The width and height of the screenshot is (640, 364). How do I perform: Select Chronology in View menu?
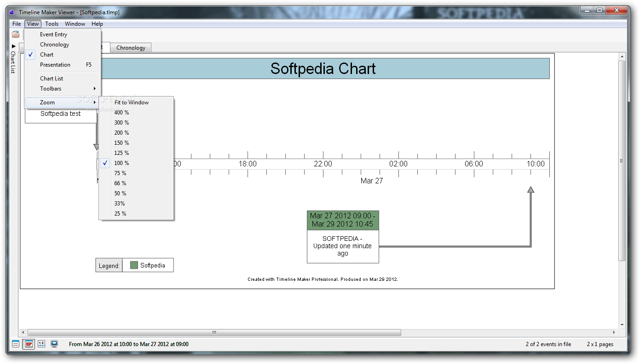click(63, 45)
